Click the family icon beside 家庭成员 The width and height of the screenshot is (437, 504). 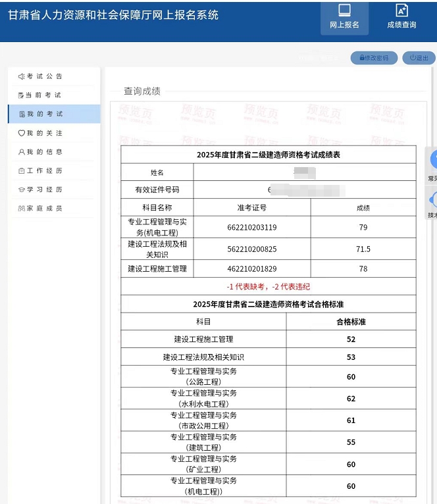(x=21, y=209)
